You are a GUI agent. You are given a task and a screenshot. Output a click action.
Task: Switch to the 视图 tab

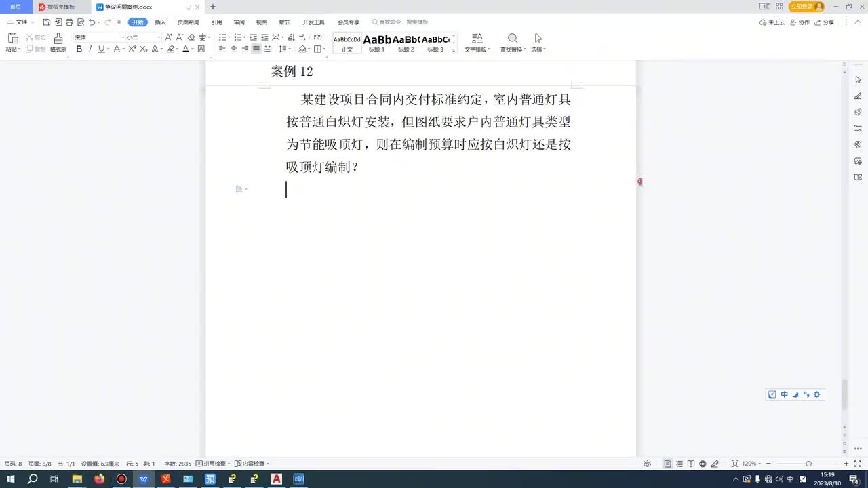[262, 22]
